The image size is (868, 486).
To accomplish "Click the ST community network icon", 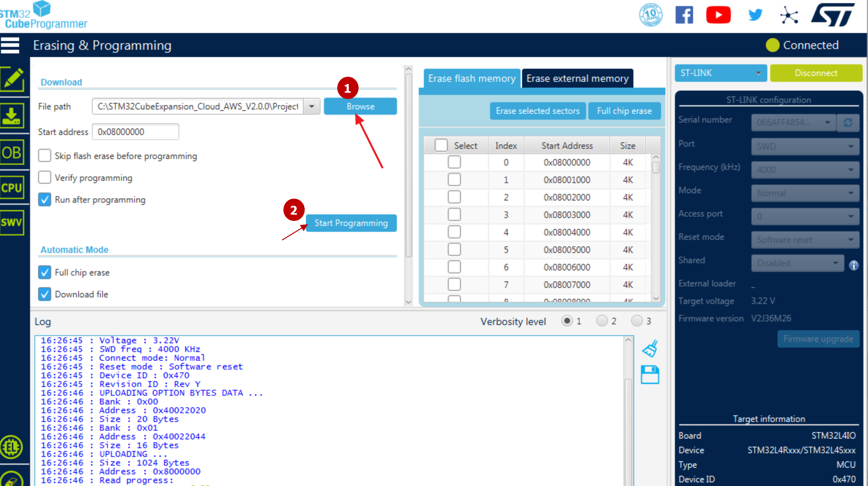I will tap(789, 15).
